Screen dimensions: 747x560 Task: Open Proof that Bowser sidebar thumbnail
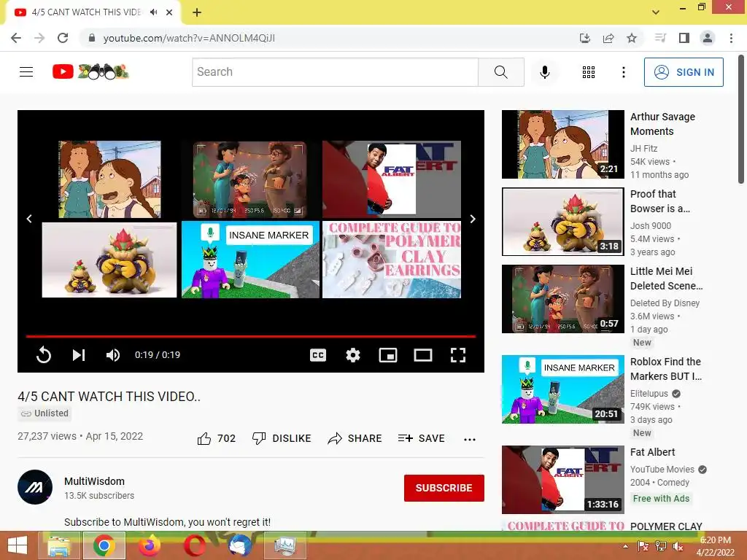(563, 222)
